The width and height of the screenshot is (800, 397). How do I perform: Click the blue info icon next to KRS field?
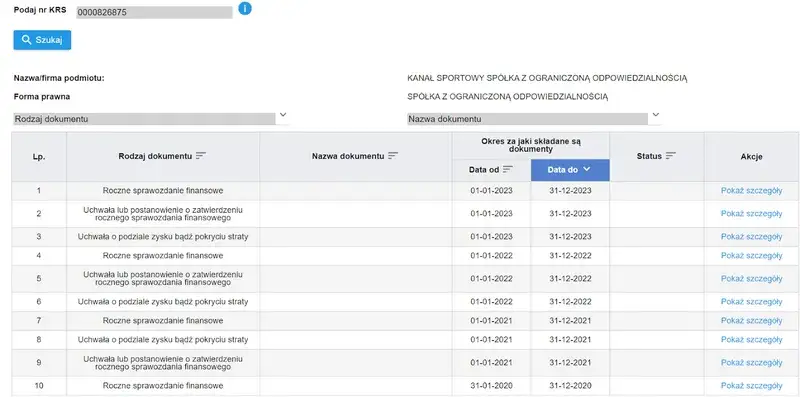click(245, 8)
